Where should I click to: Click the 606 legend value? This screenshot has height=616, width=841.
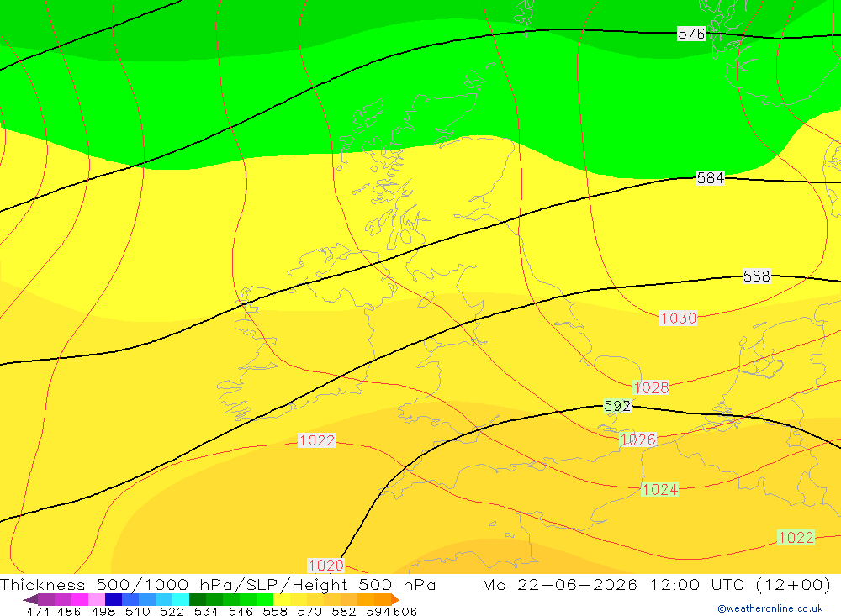coord(405,612)
